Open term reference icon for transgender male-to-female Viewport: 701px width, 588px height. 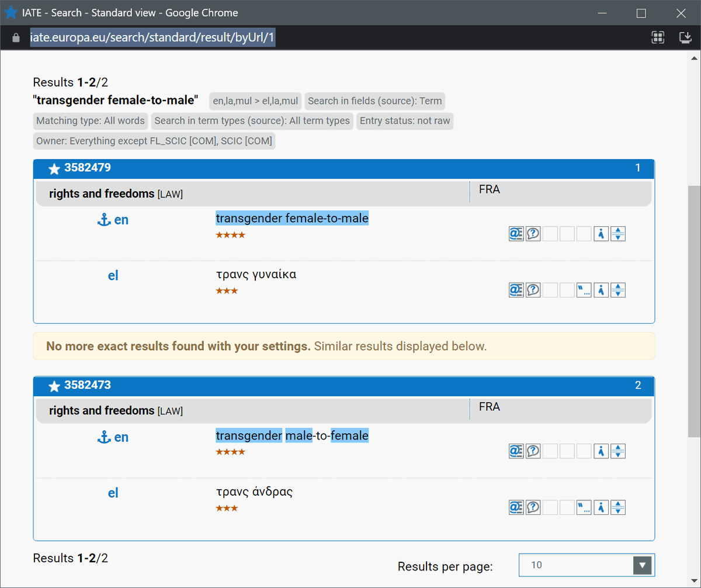516,451
